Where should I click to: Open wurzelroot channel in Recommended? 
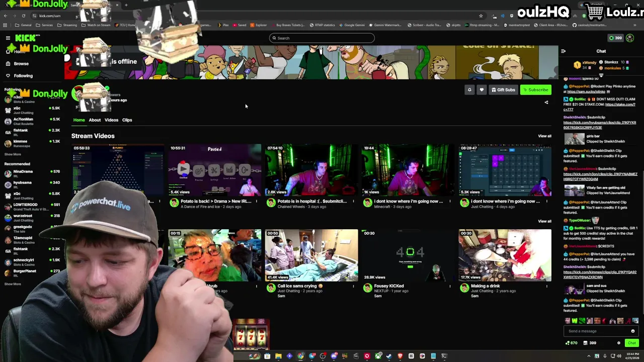tap(32, 218)
